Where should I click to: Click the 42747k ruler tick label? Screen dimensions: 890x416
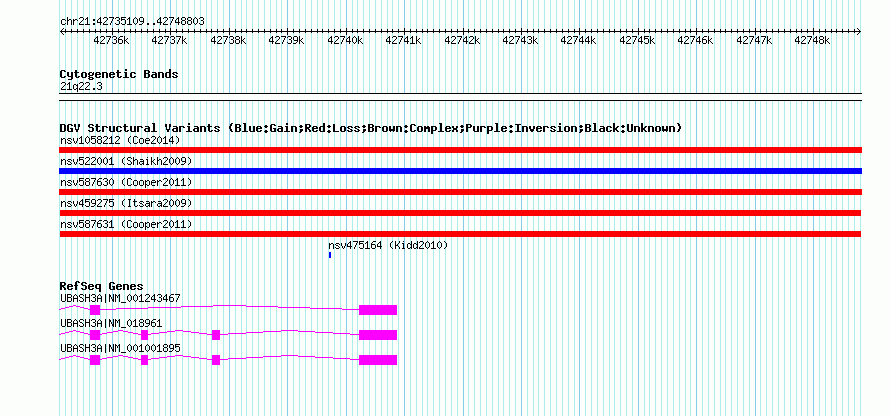(754, 40)
